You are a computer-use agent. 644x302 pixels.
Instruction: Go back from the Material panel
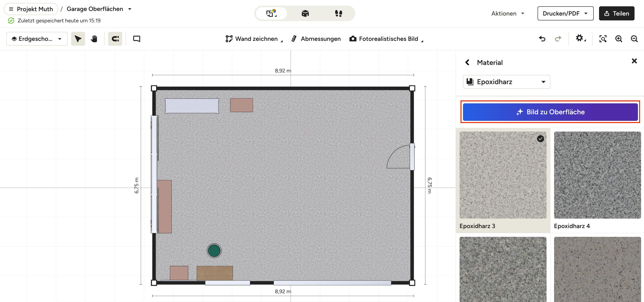[x=467, y=62]
